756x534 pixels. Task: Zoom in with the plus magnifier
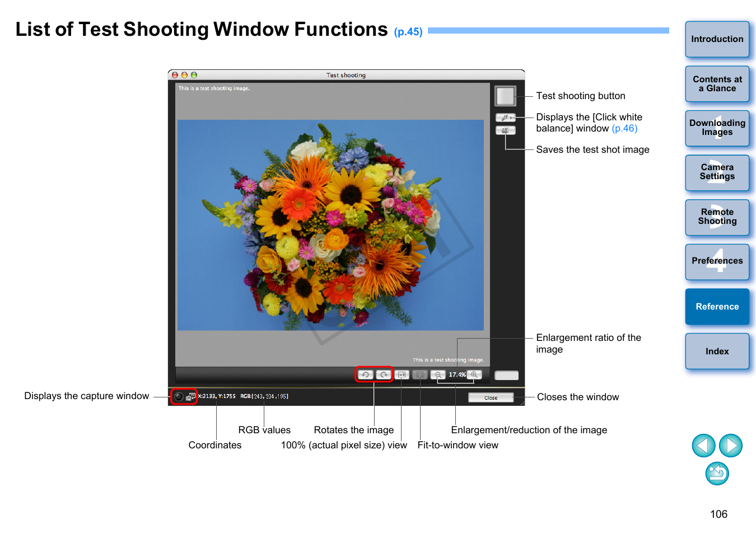[474, 374]
